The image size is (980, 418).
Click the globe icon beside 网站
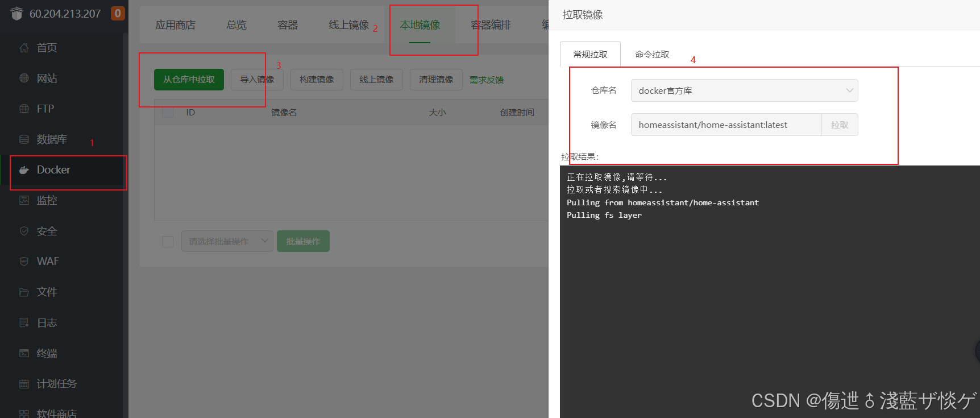coord(24,78)
